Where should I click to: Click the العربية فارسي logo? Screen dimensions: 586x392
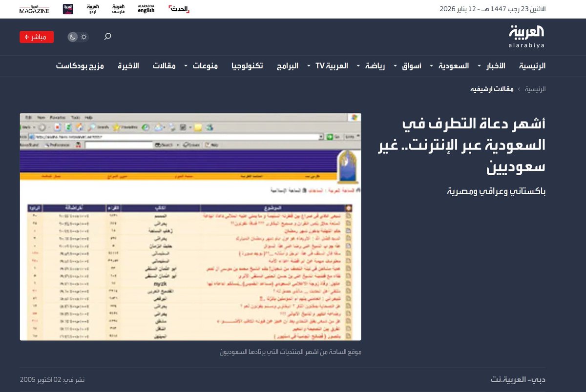118,9
